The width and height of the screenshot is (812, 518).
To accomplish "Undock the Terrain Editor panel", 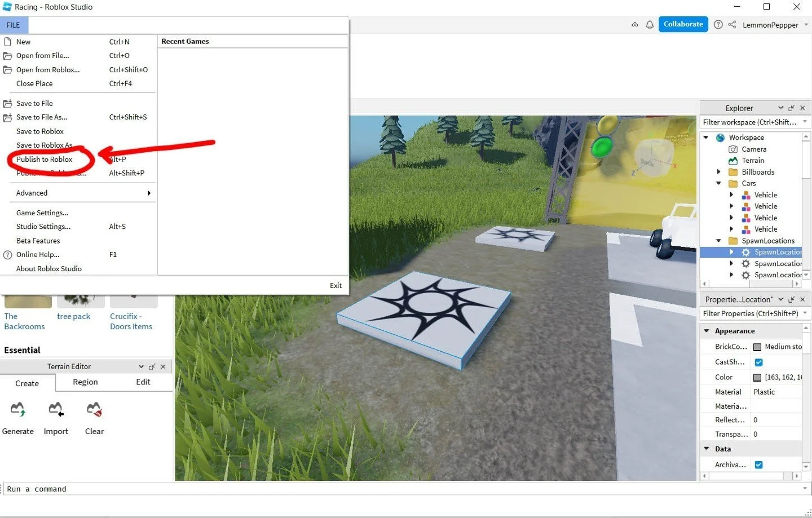I will pos(152,367).
